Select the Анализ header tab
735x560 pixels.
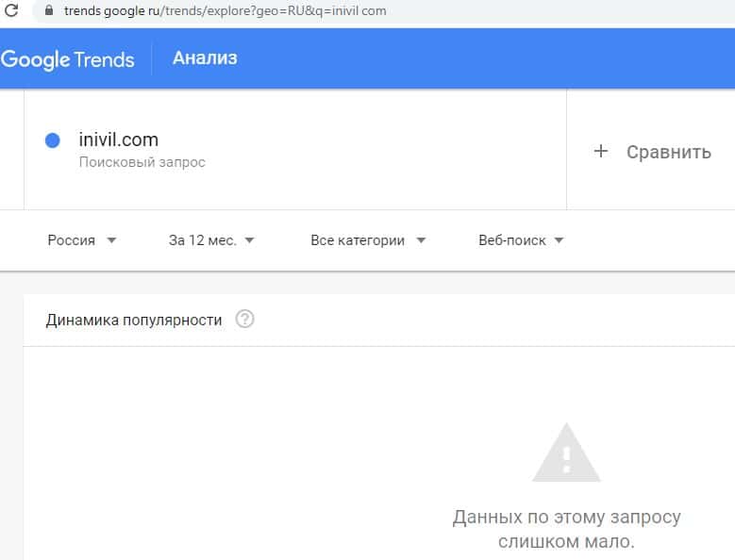click(205, 58)
